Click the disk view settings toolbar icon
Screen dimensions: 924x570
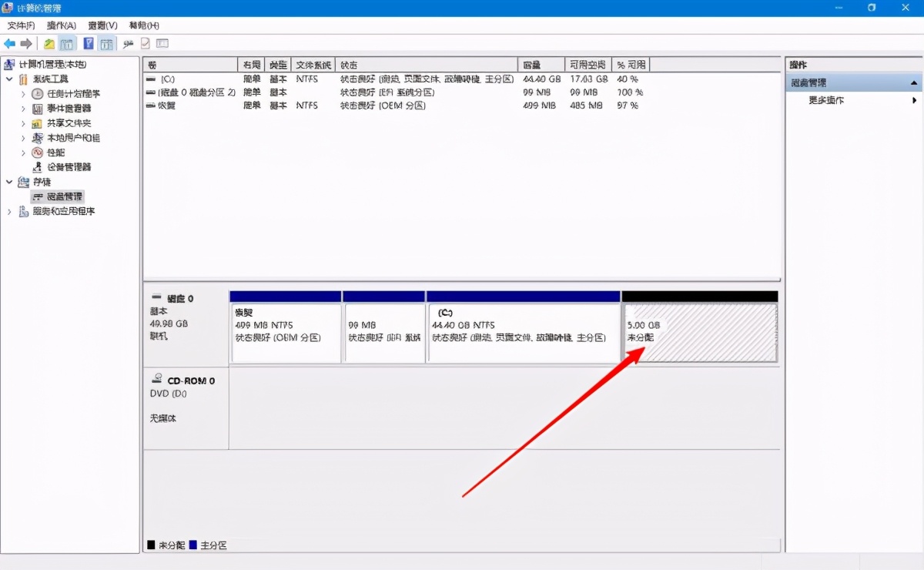(162, 44)
